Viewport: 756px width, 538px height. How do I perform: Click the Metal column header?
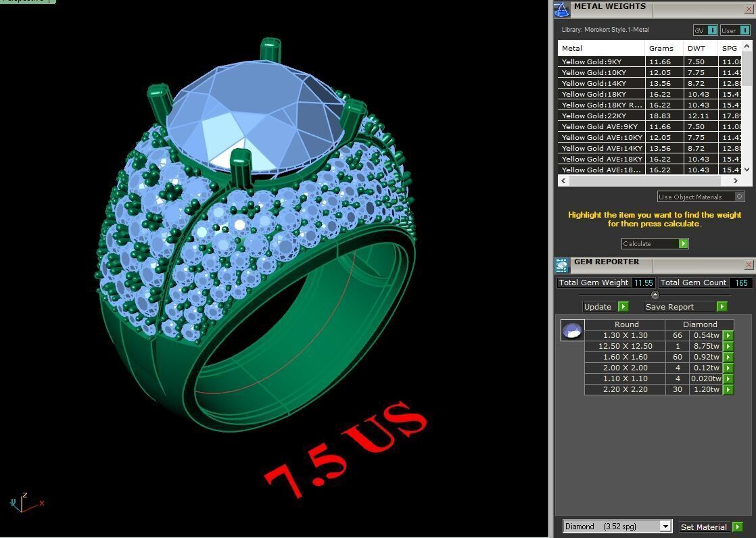(x=601, y=48)
